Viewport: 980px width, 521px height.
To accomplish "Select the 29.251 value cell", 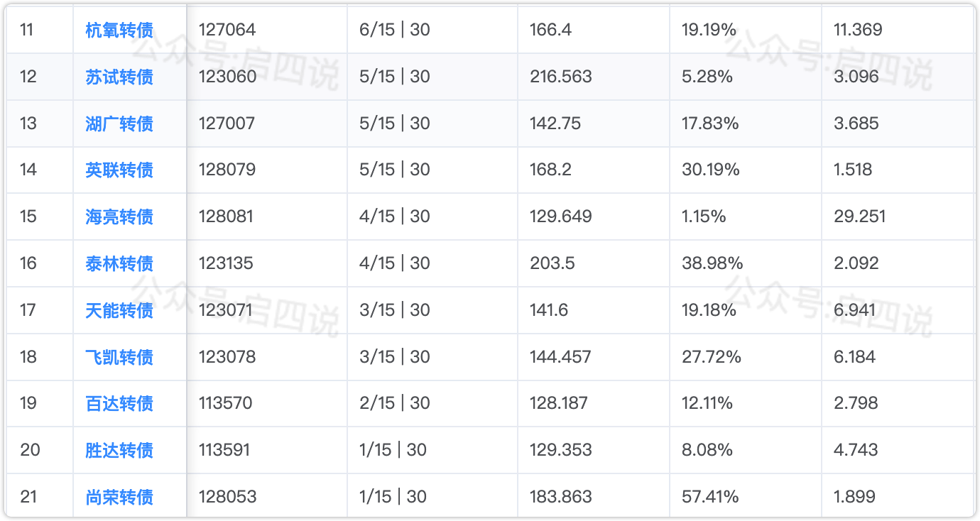I will coord(859,216).
